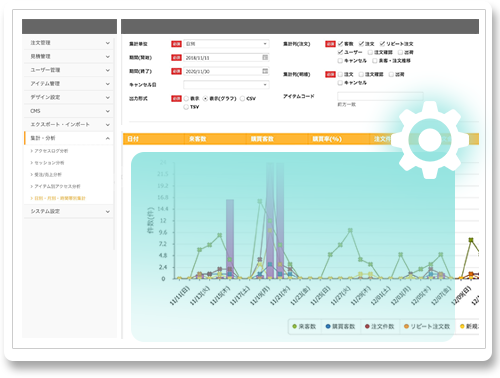Check 出荷 in 集計列(注文) group
Screen dimensions: 500x378
point(400,52)
